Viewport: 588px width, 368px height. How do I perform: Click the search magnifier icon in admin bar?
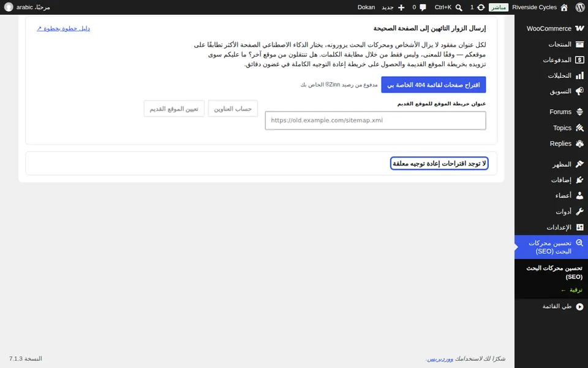click(459, 7)
